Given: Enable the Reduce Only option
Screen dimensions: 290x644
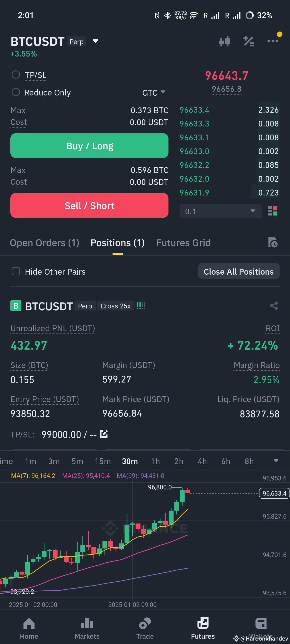Looking at the screenshot, I should pyautogui.click(x=16, y=92).
